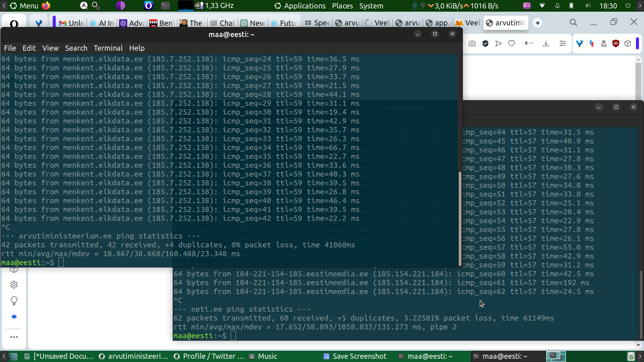644x362 pixels.
Task: Click the red-blue arrows extension icon
Action: click(x=592, y=43)
